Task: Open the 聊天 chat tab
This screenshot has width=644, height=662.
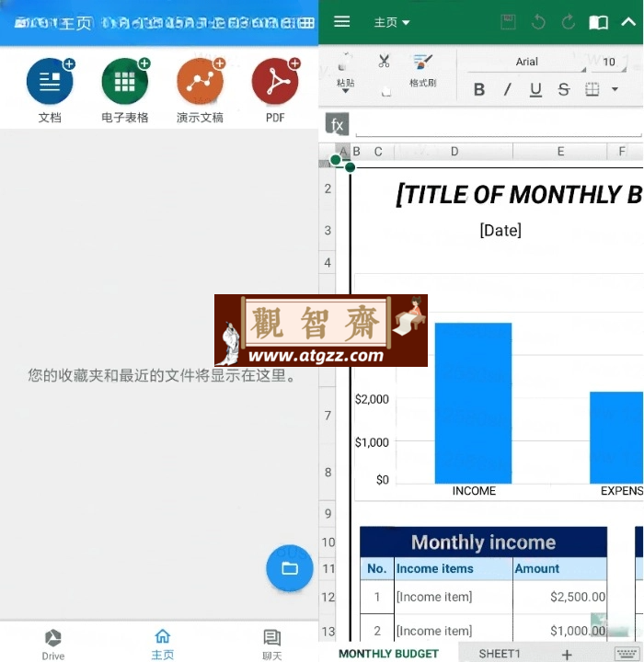Action: point(271,645)
